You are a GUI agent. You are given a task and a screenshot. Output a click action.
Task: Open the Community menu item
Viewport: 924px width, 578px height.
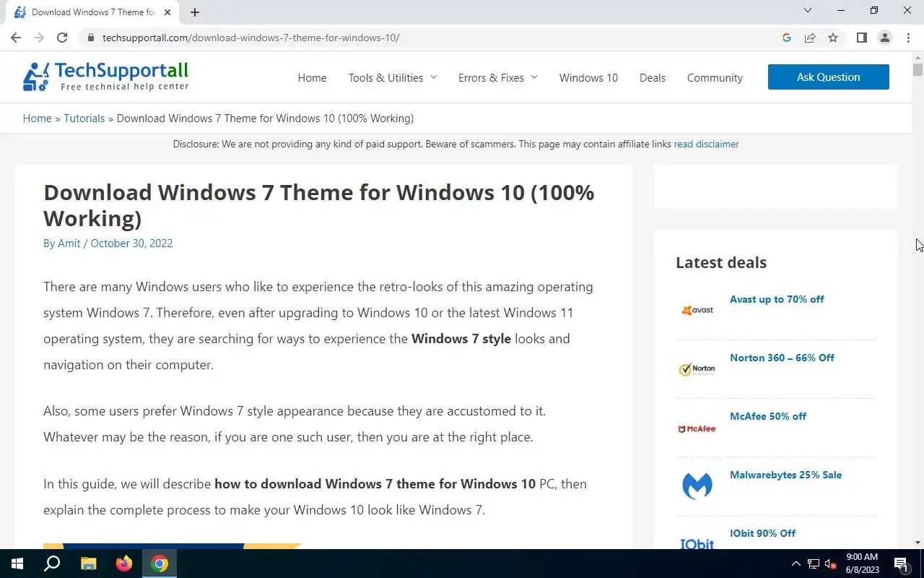point(715,77)
